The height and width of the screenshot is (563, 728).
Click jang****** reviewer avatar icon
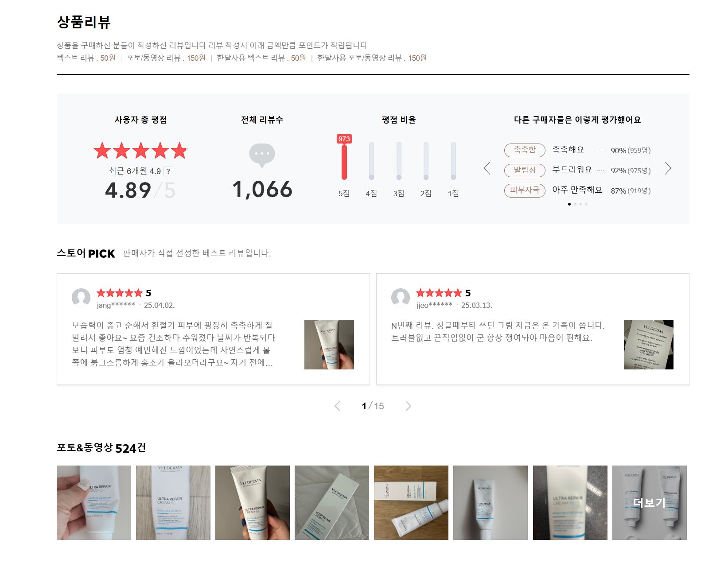tap(81, 298)
